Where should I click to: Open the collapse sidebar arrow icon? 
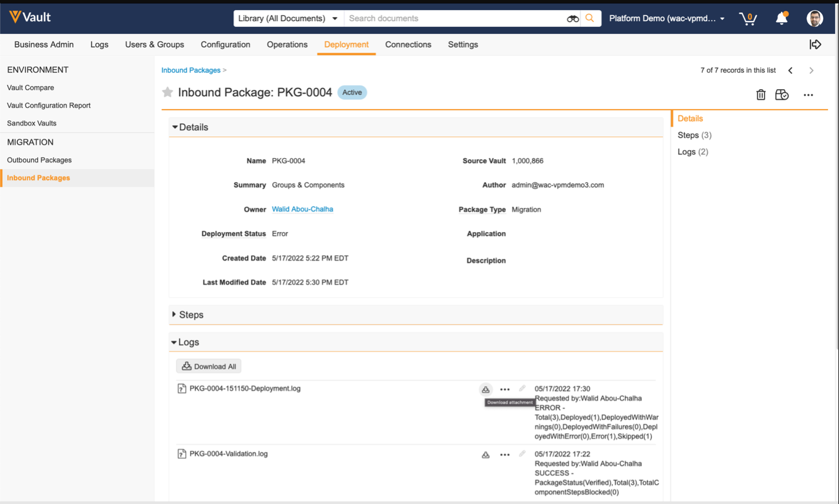815,45
